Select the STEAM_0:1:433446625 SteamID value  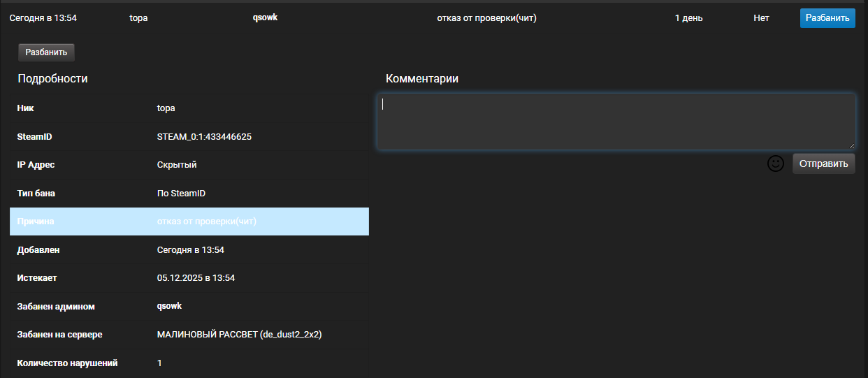(x=204, y=137)
